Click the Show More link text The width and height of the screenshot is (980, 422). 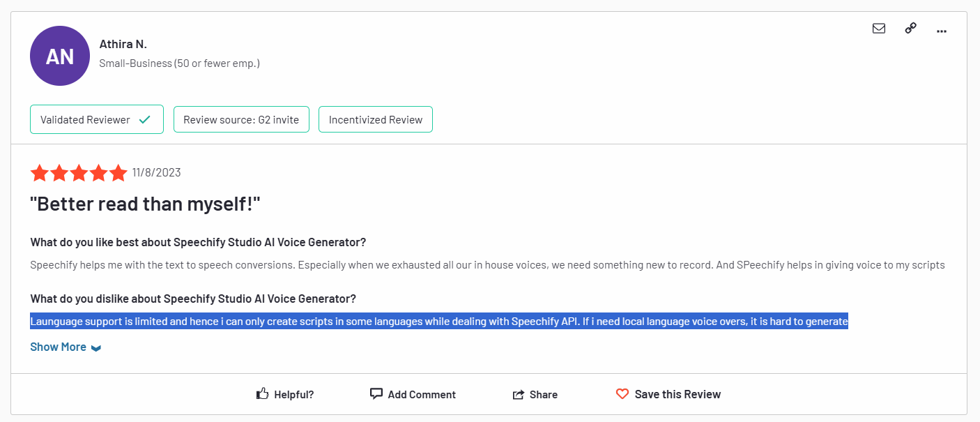tap(59, 347)
